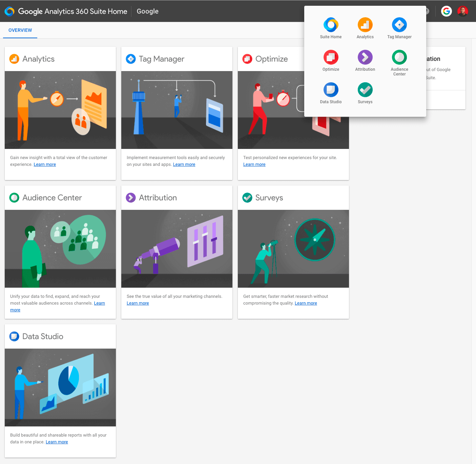Launch Tag Manager from the app switcher popup
Screen dimensions: 476x464
pos(399,28)
